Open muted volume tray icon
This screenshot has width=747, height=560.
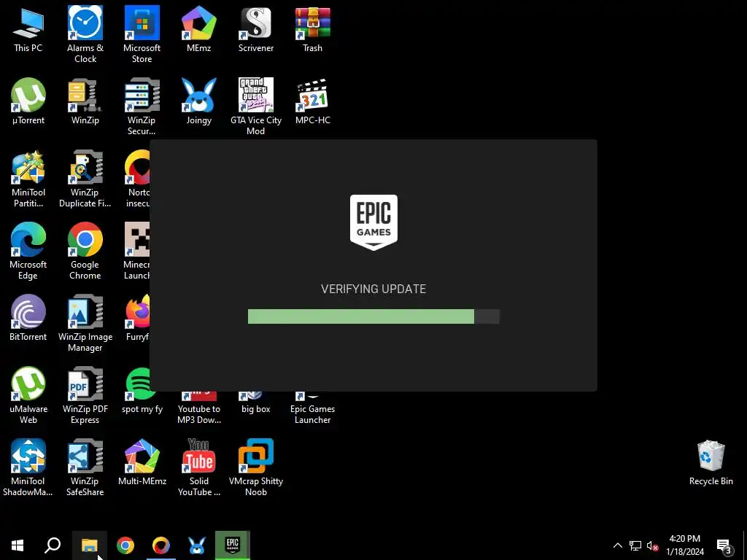[x=652, y=545]
